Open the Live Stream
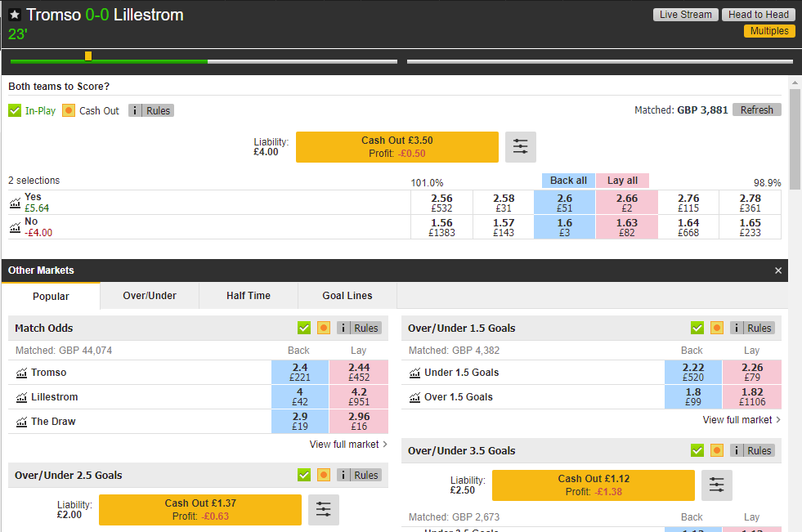Viewport: 802px width, 532px height. click(x=685, y=15)
